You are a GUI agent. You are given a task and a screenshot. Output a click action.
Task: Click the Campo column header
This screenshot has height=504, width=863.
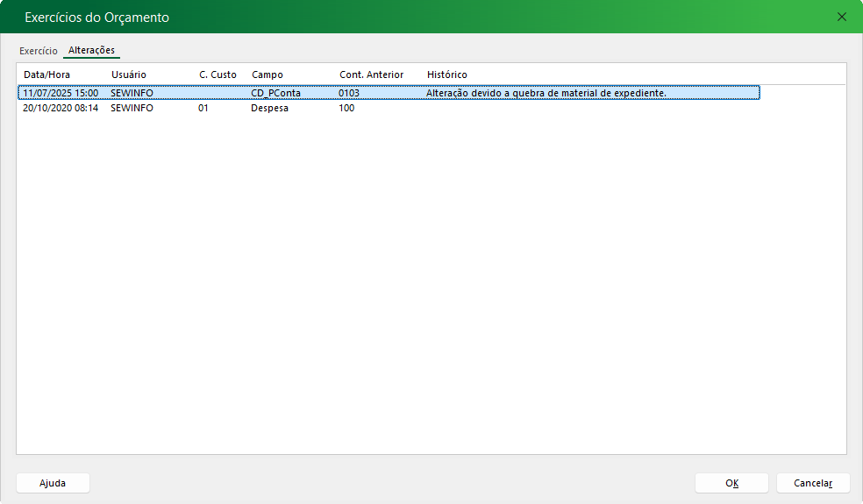pos(267,75)
